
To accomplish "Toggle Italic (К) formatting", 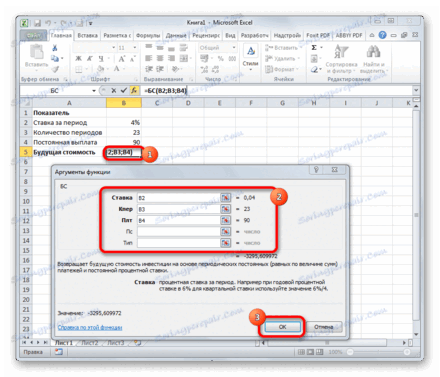I will [89, 59].
